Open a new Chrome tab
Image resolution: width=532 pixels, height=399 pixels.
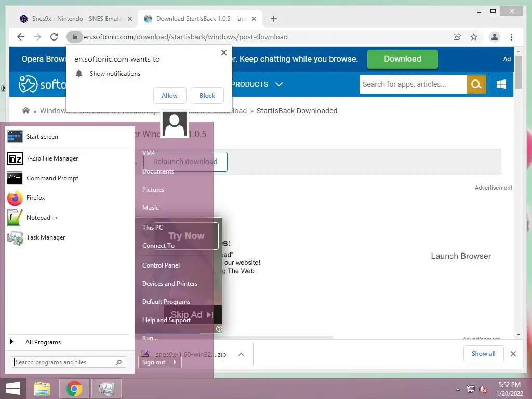(x=274, y=19)
